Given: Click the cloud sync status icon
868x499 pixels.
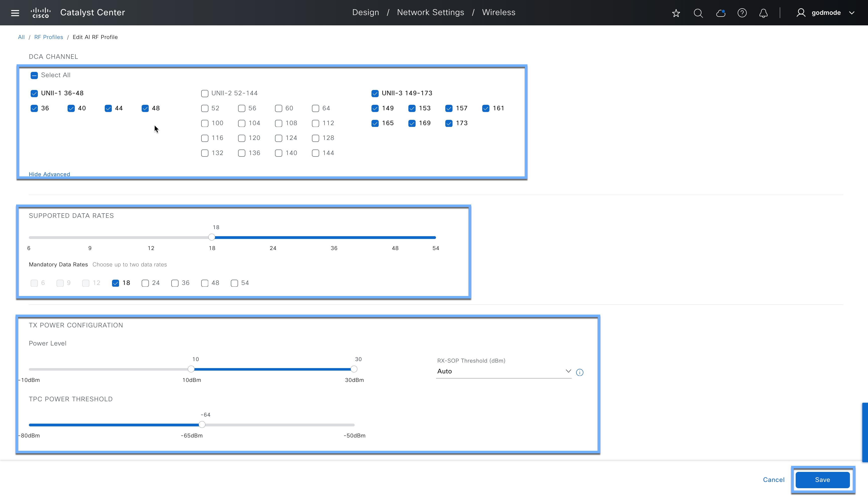Looking at the screenshot, I should pyautogui.click(x=720, y=13).
